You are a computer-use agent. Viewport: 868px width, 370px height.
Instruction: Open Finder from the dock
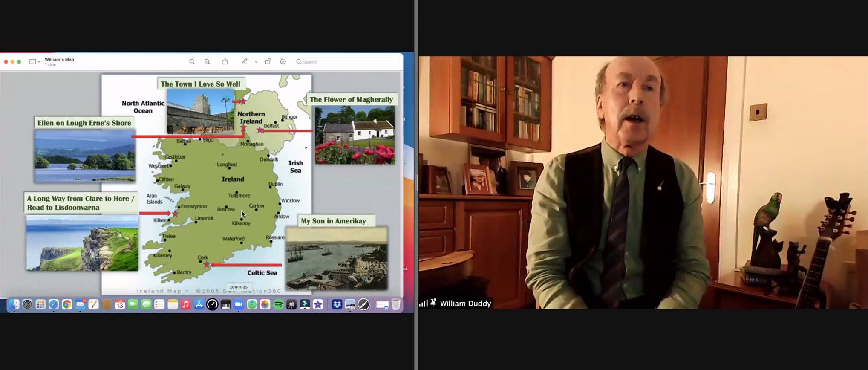coord(14,304)
